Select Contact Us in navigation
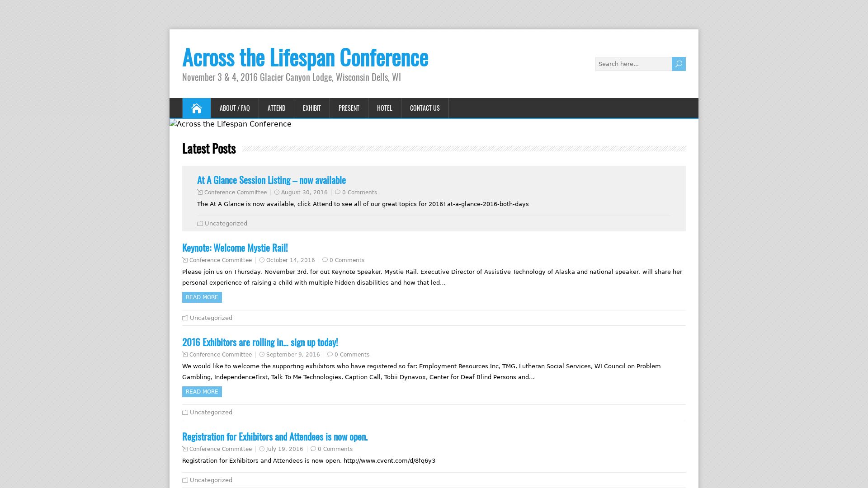Viewport: 868px width, 488px height. pos(425,108)
